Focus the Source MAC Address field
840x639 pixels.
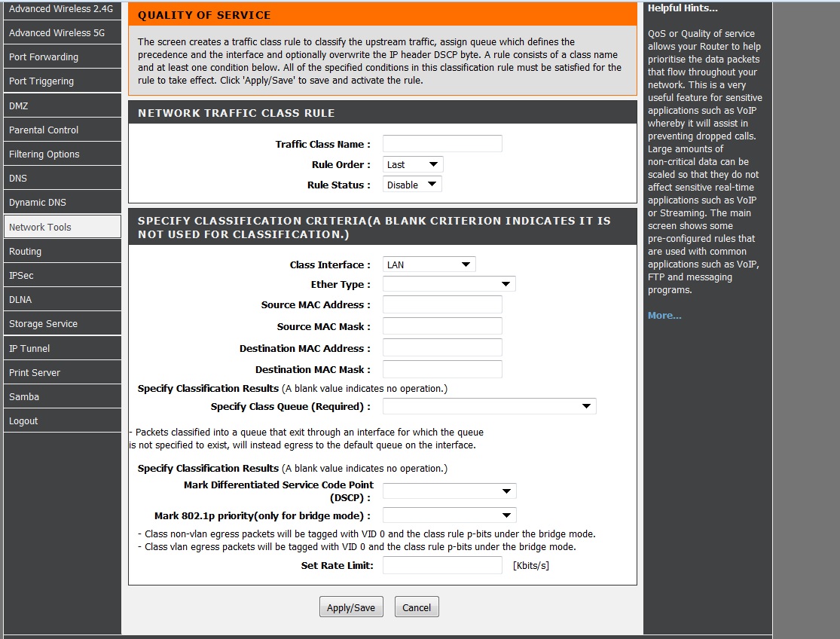(442, 304)
